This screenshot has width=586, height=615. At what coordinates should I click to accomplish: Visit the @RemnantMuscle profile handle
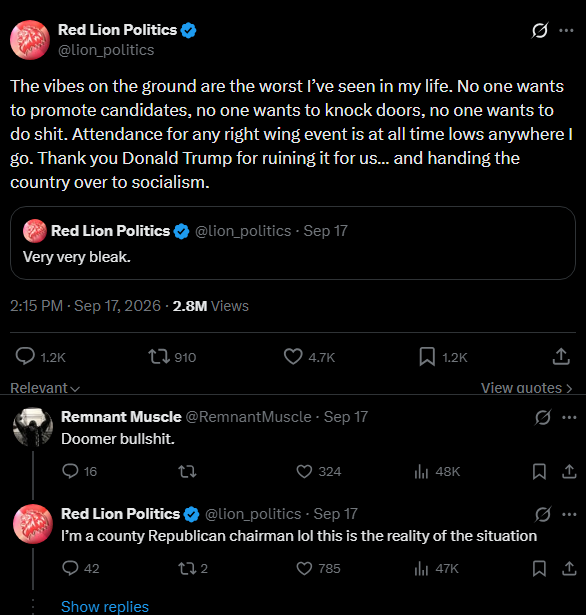coord(248,417)
